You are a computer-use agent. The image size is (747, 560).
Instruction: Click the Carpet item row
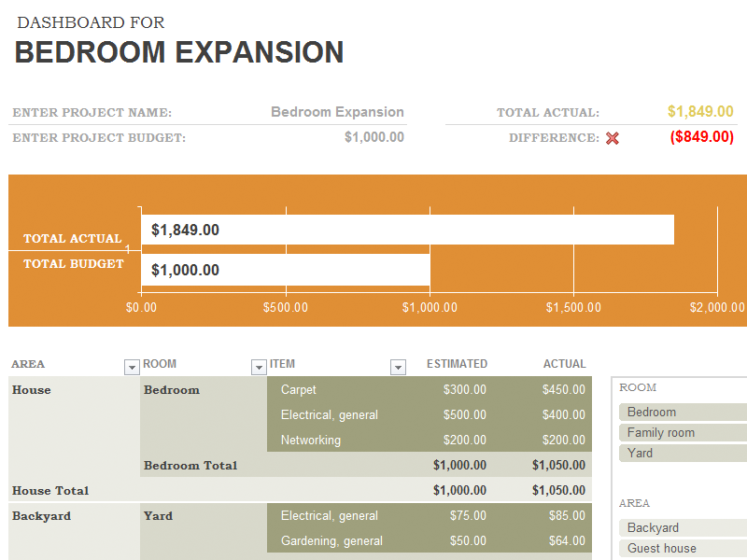430,389
